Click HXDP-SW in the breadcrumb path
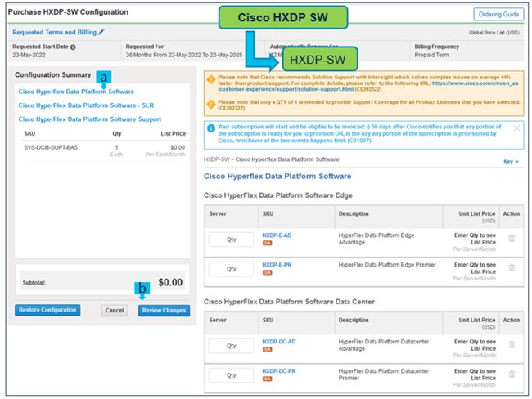 point(216,159)
